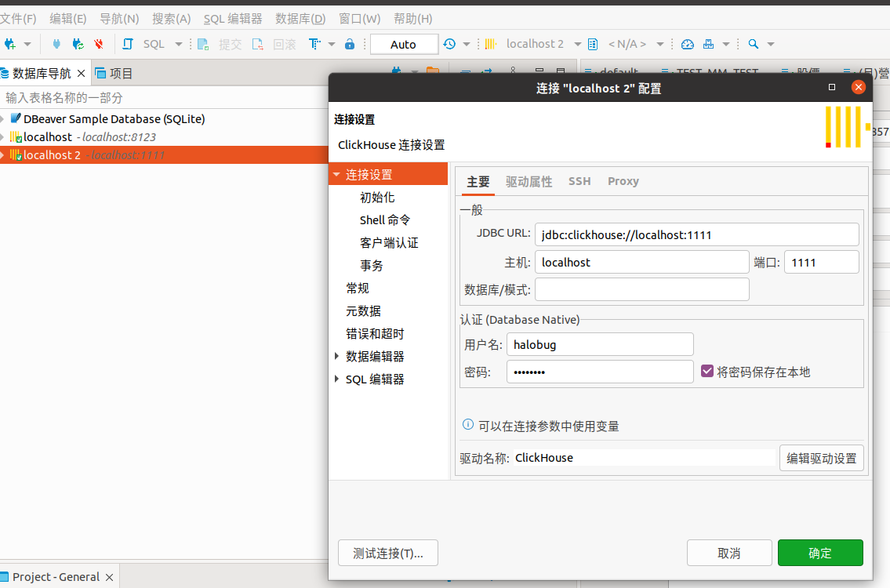Click the red disconnect plug icon
The image size is (890, 588).
(x=99, y=44)
